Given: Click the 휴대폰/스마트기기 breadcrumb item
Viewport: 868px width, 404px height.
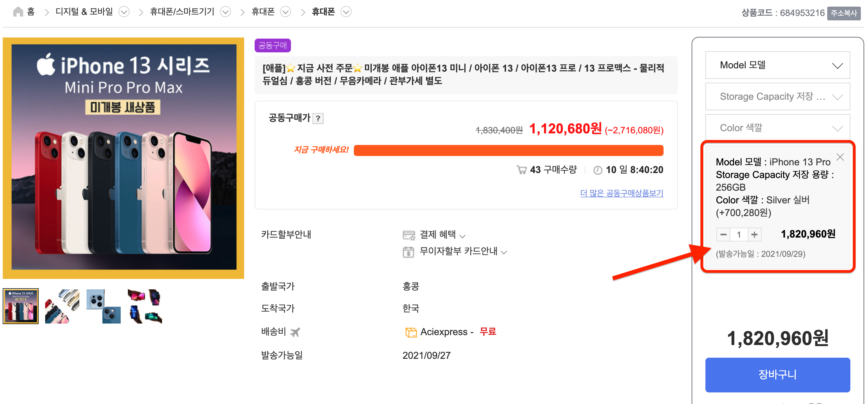Looking at the screenshot, I should tap(182, 12).
